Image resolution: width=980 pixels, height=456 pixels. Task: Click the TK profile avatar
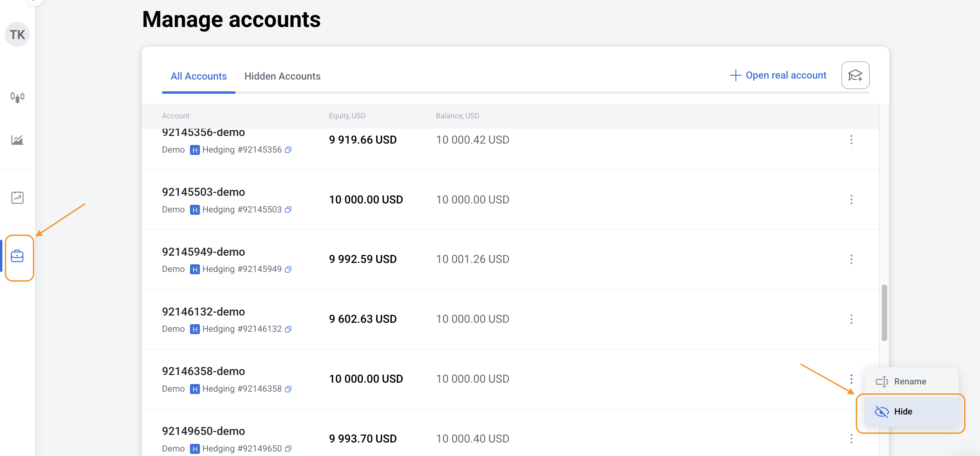click(x=17, y=35)
